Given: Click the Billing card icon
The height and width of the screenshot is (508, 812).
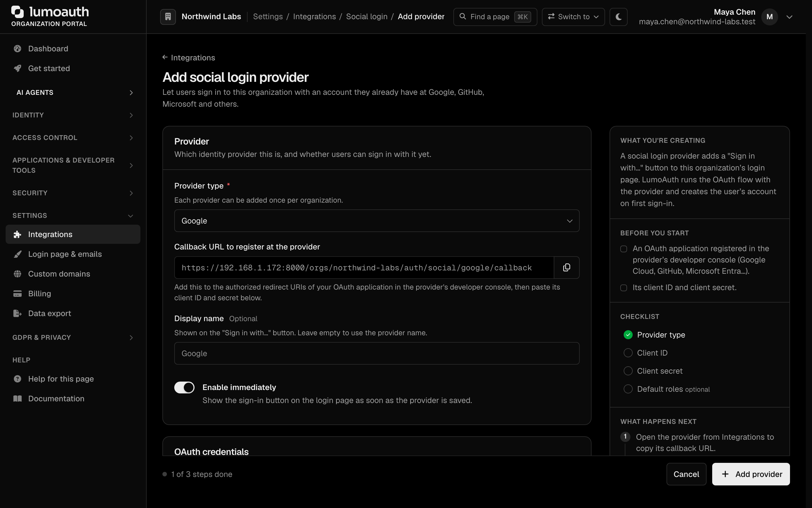Looking at the screenshot, I should click(x=17, y=294).
